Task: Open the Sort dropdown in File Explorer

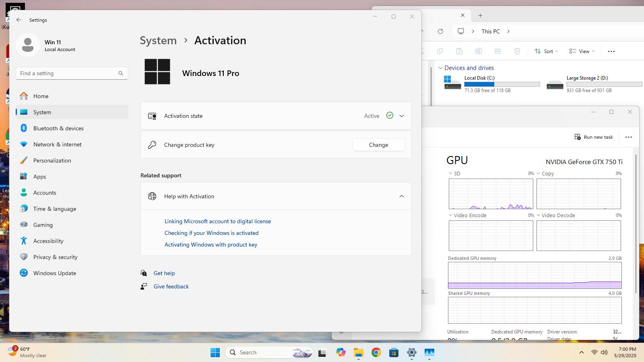Action: click(546, 51)
